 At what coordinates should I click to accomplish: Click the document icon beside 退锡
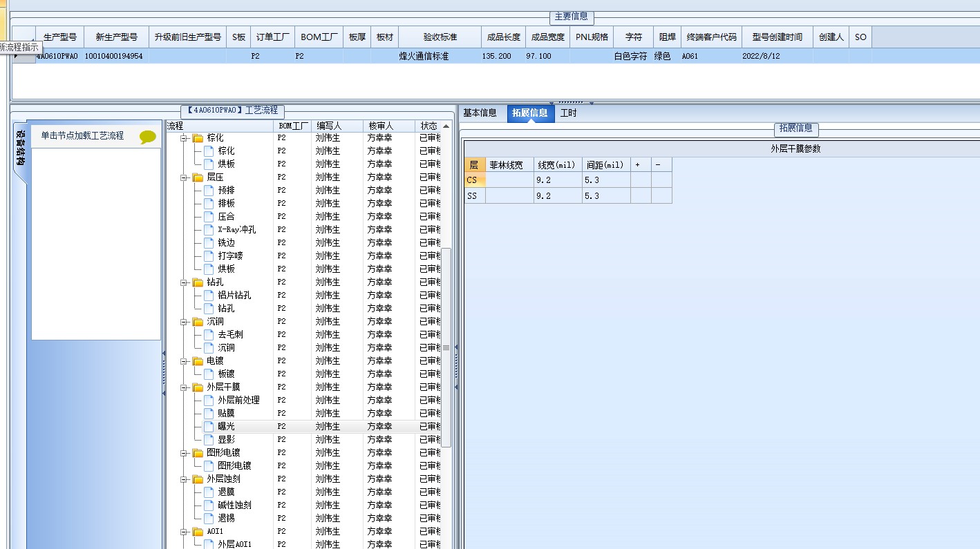209,518
